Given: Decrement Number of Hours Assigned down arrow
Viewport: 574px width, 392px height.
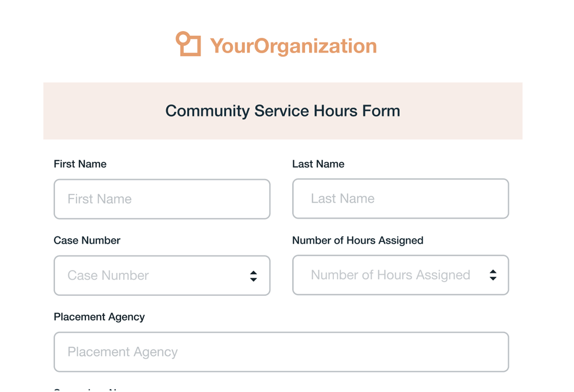Looking at the screenshot, I should click(x=493, y=279).
